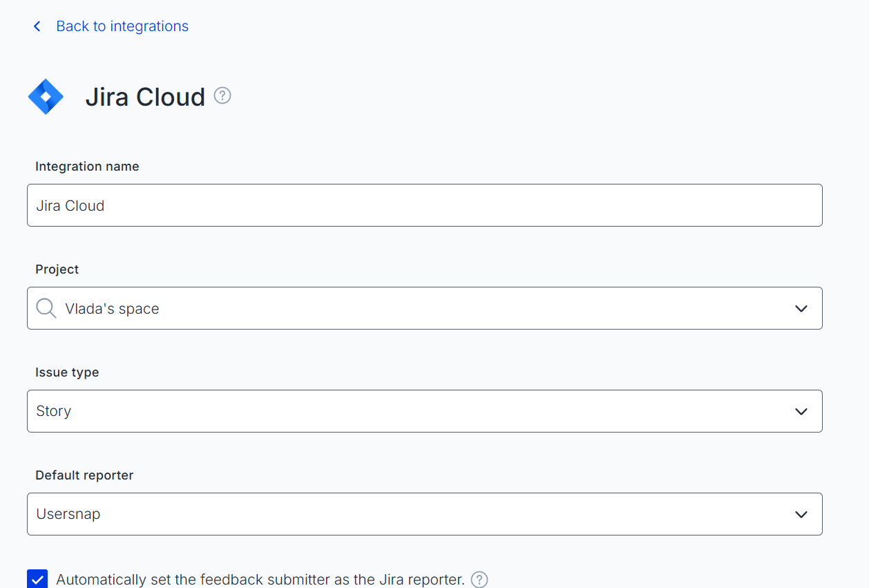This screenshot has width=869, height=588.
Task: Open help icon beside Jira Cloud title
Action: click(222, 95)
